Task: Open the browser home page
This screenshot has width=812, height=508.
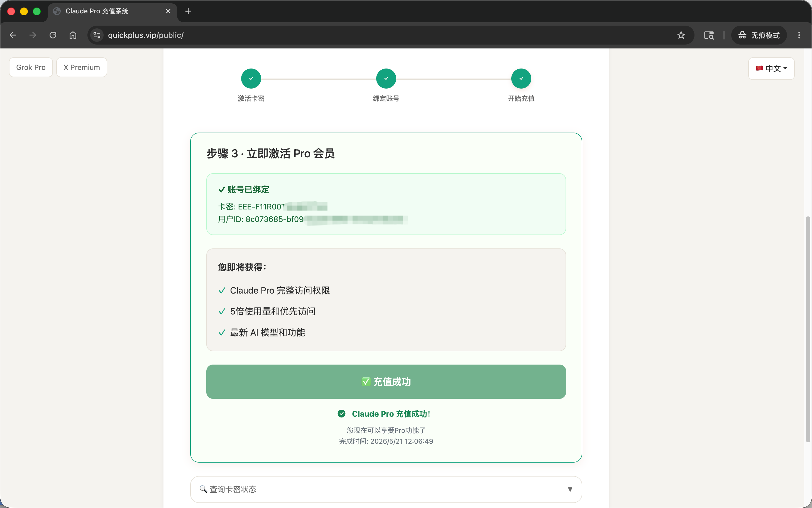Action: coord(73,35)
